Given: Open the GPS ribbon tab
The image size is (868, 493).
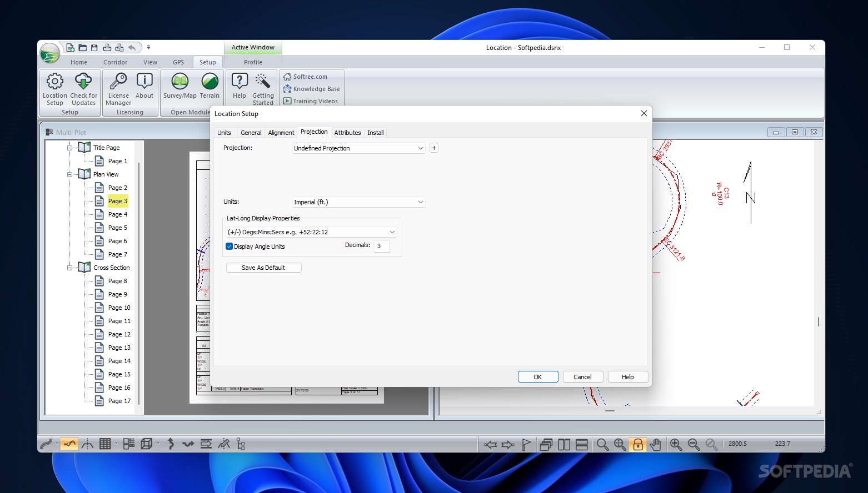Looking at the screenshot, I should (178, 62).
